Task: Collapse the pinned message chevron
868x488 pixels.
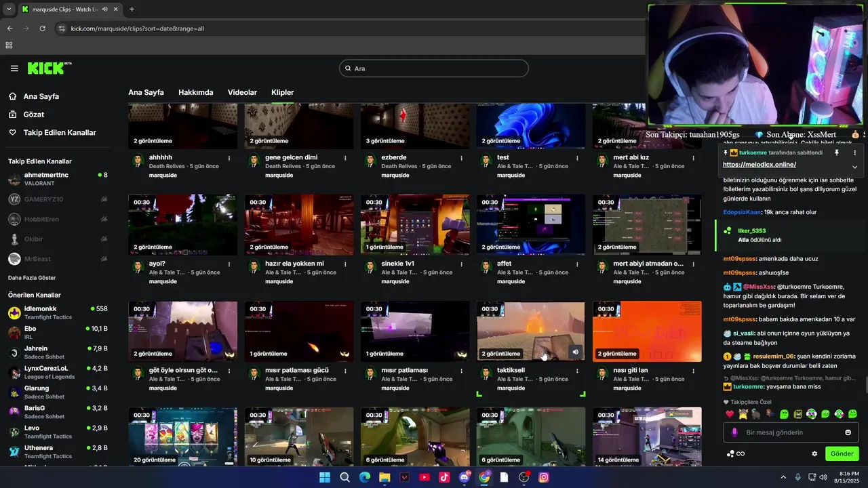Action: [x=854, y=167]
